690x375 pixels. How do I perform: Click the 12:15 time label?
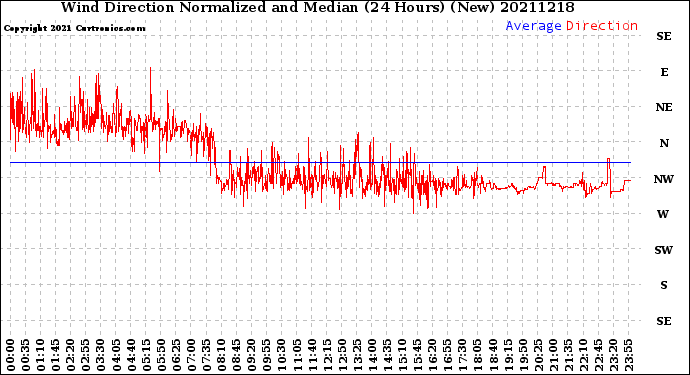(327, 355)
